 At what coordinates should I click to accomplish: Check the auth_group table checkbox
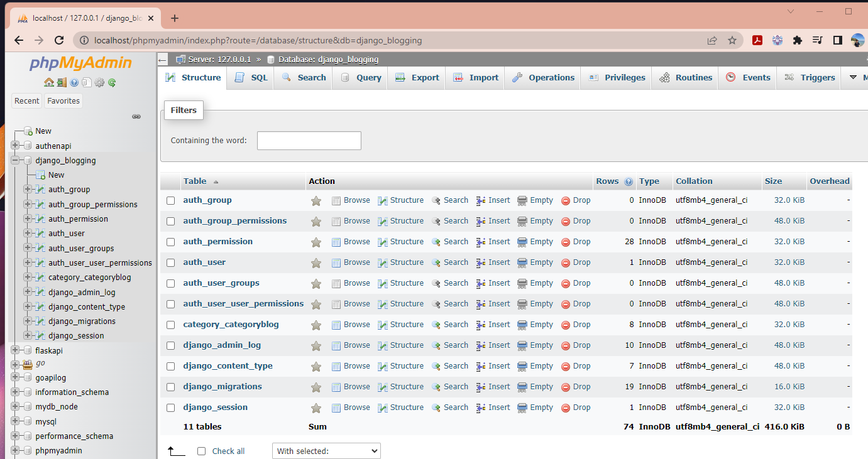click(170, 200)
